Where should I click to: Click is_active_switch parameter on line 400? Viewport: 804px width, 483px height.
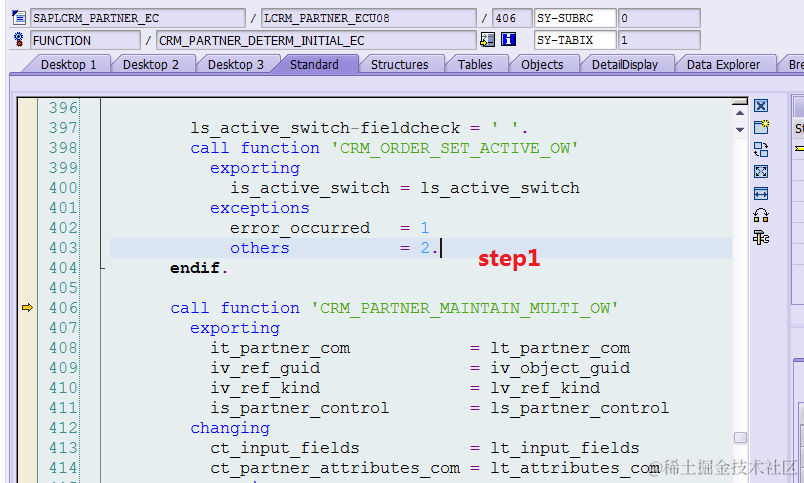coord(310,188)
